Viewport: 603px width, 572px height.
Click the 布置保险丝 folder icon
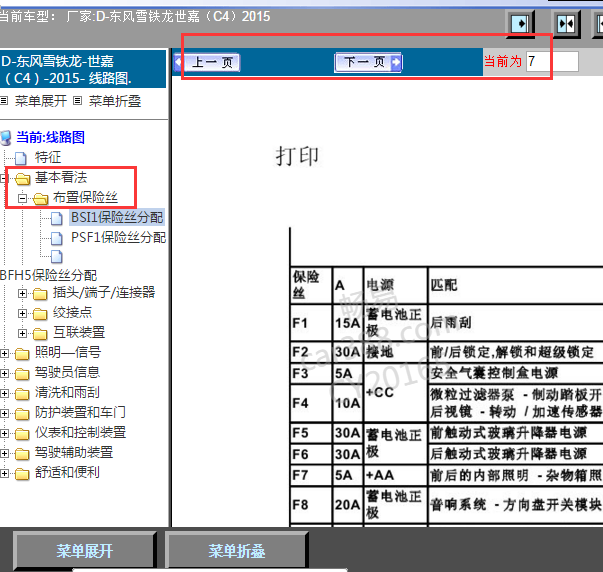[x=40, y=198]
